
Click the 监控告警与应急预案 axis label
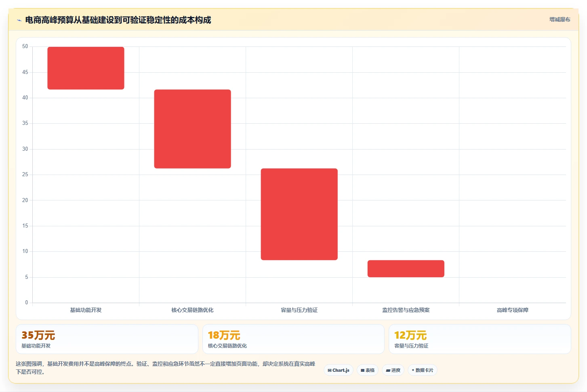(x=406, y=310)
